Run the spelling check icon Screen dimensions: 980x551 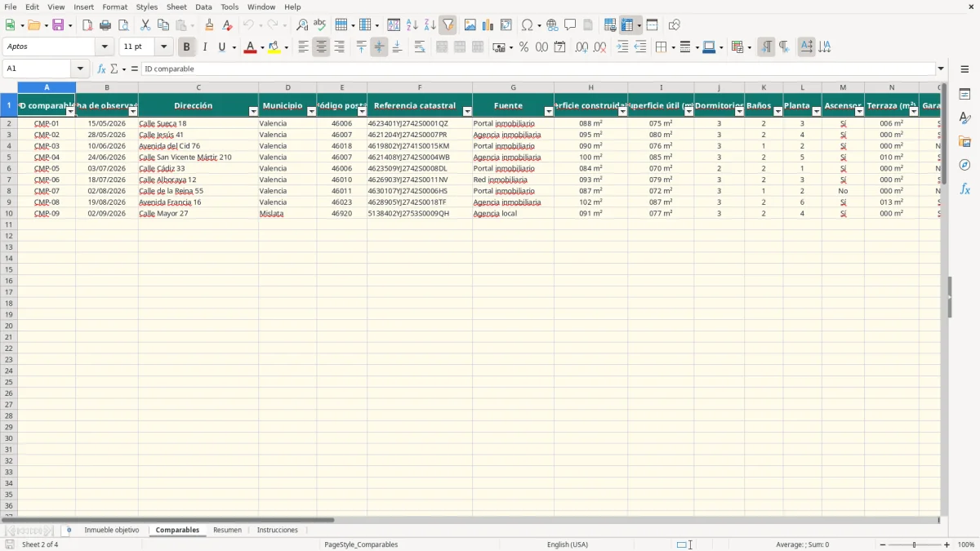(x=320, y=25)
